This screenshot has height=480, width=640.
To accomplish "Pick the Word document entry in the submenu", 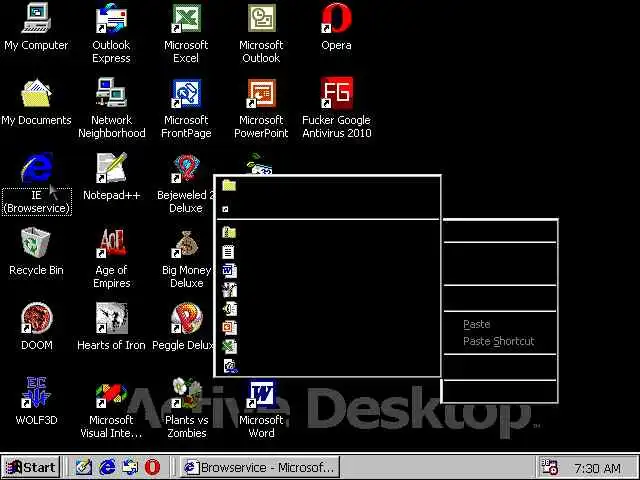I will pos(327,271).
